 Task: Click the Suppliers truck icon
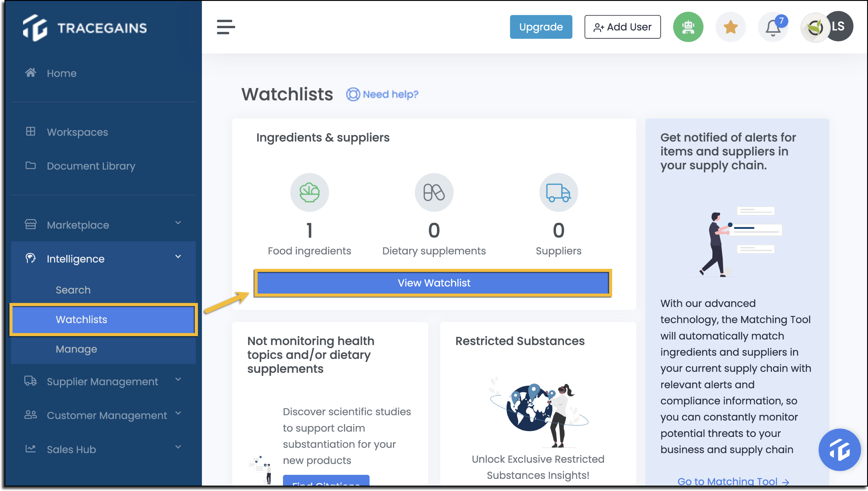(x=559, y=193)
